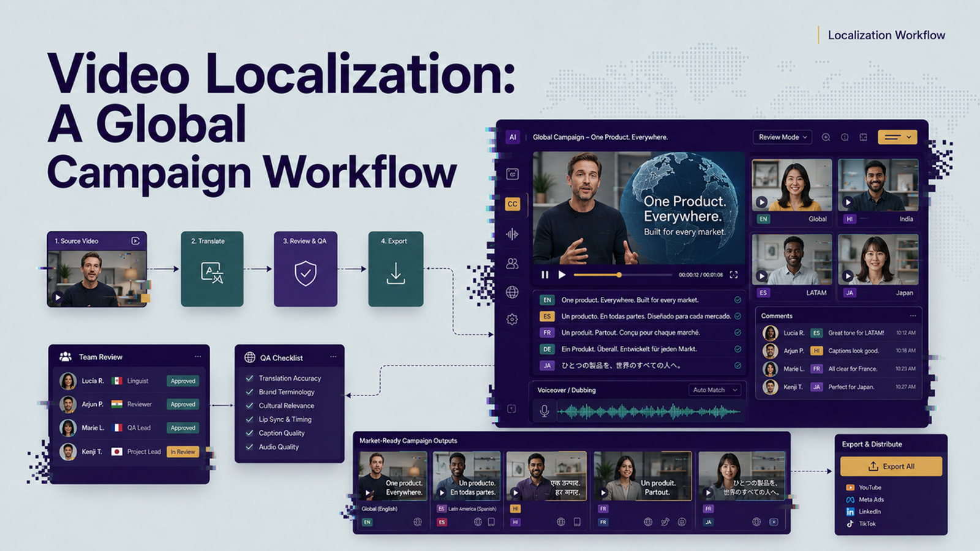Toggle fullscreen on the main video player

tap(734, 275)
